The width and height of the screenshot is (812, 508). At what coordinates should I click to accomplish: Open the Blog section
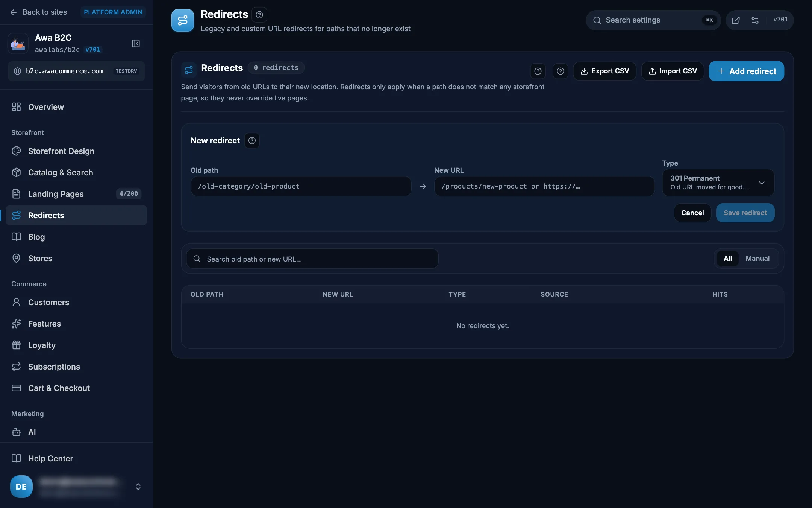(x=76, y=237)
